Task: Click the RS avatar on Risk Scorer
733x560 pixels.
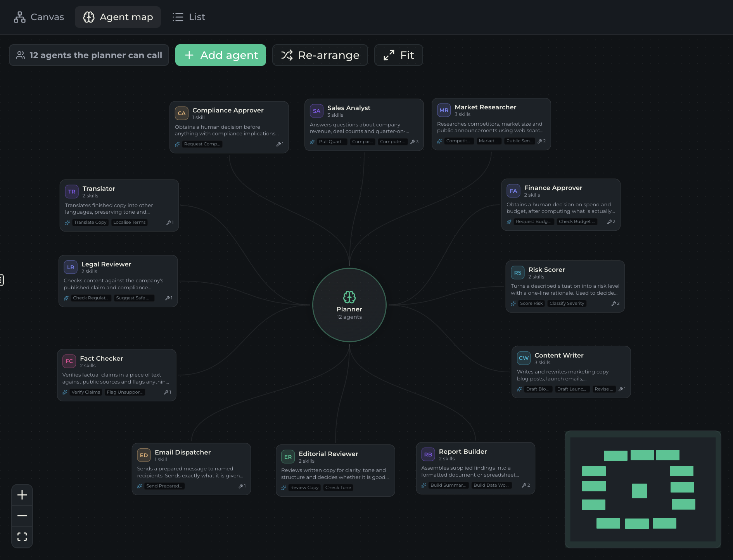Action: point(517,273)
